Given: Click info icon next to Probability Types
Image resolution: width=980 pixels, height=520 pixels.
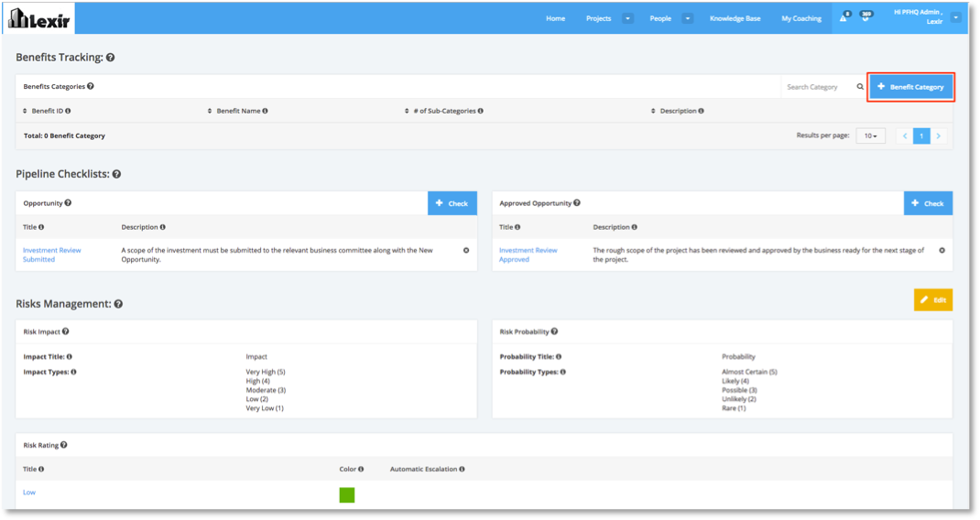Looking at the screenshot, I should (x=563, y=372).
